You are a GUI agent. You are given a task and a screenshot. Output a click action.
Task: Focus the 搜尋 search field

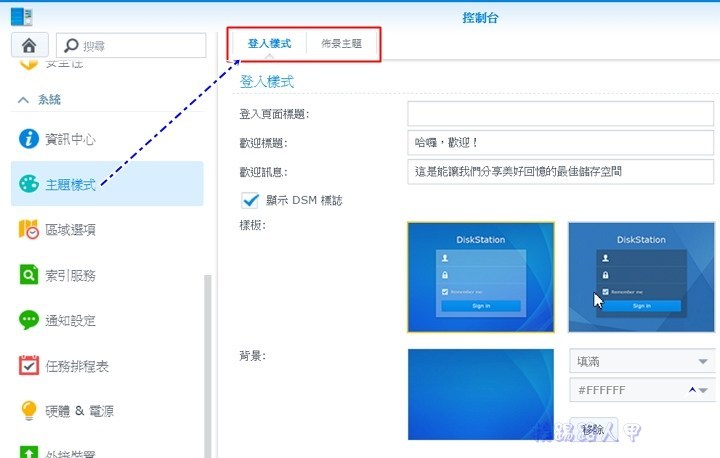click(131, 45)
